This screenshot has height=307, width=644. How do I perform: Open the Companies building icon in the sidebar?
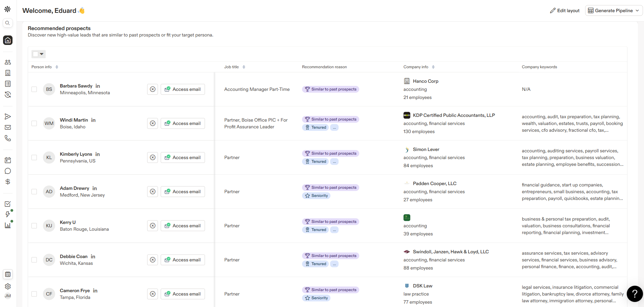8,73
